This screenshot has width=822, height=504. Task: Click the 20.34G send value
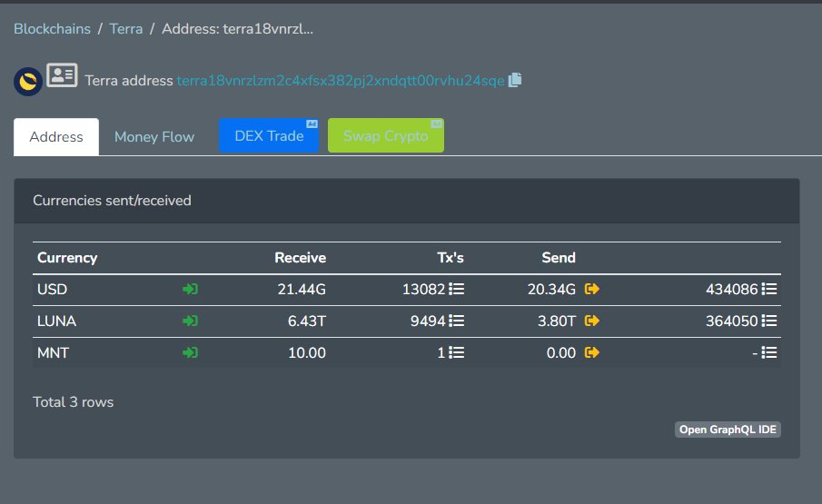point(551,289)
